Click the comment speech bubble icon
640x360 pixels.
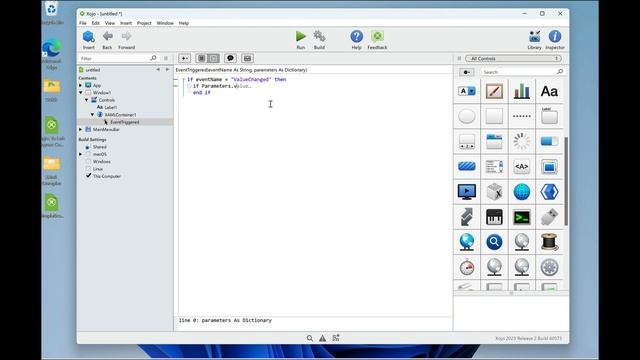230,58
